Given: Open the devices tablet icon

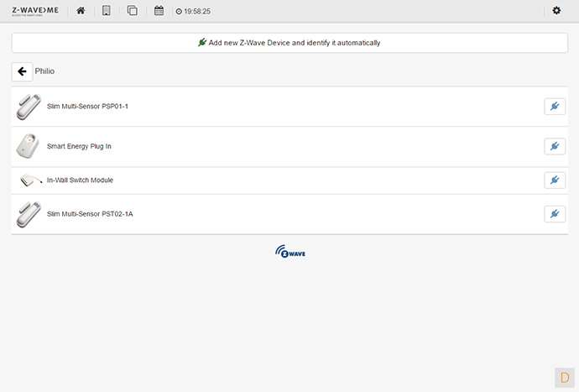Looking at the screenshot, I should coord(107,11).
